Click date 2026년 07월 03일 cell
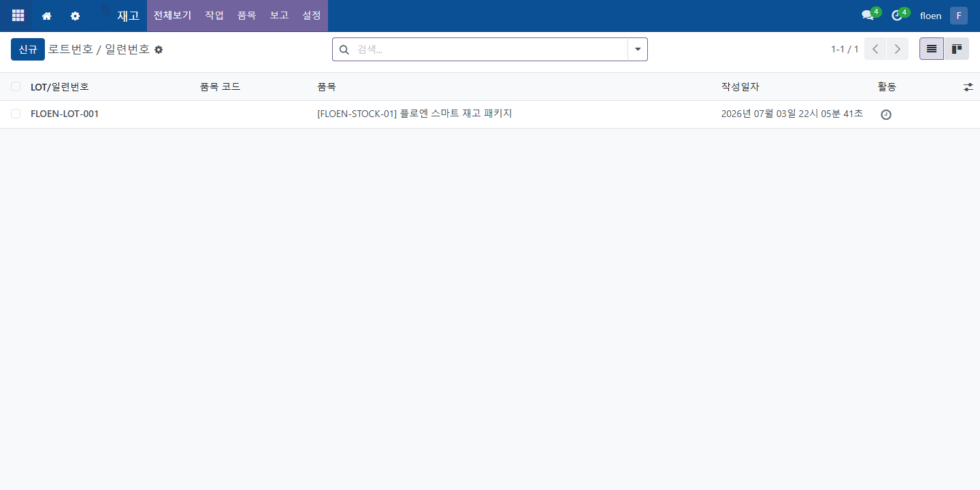 click(792, 114)
